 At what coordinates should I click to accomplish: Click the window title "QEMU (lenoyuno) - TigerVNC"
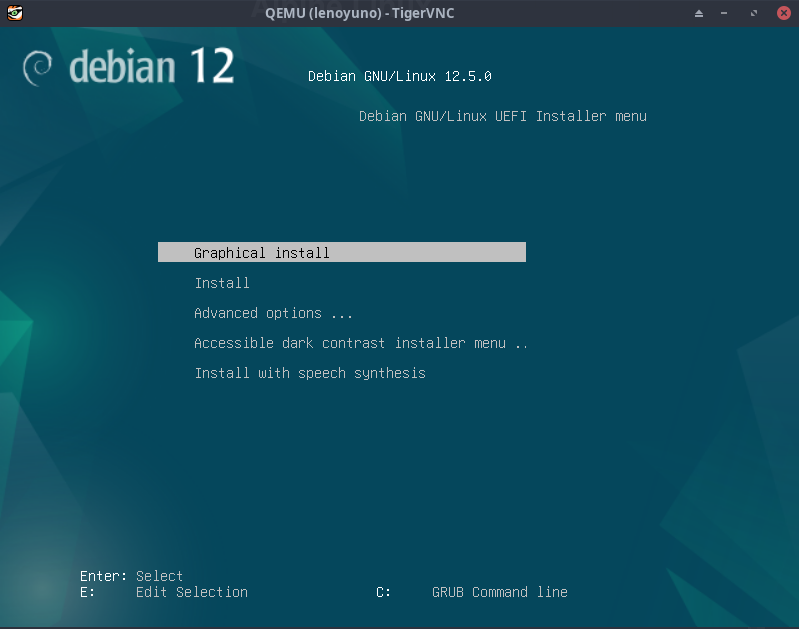tap(358, 13)
